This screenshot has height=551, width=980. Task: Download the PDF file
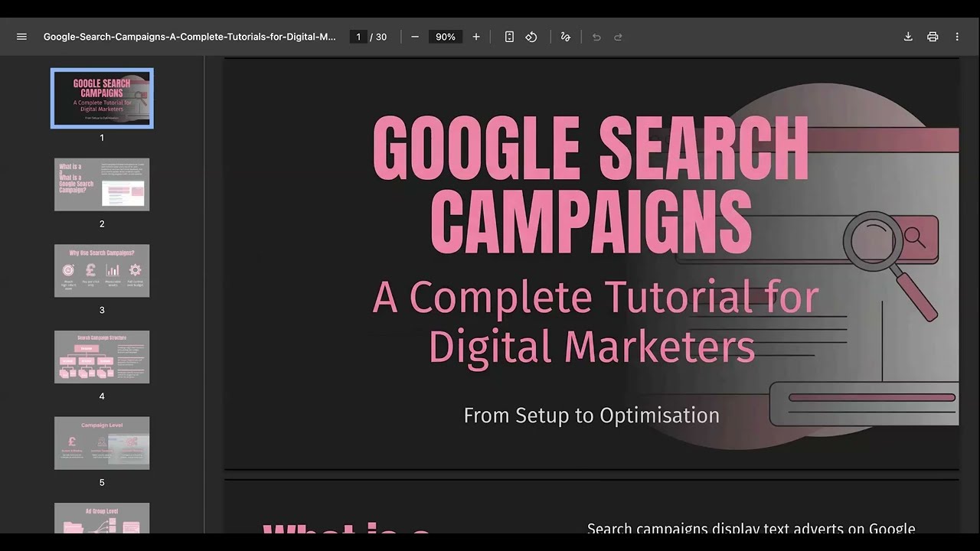[908, 37]
